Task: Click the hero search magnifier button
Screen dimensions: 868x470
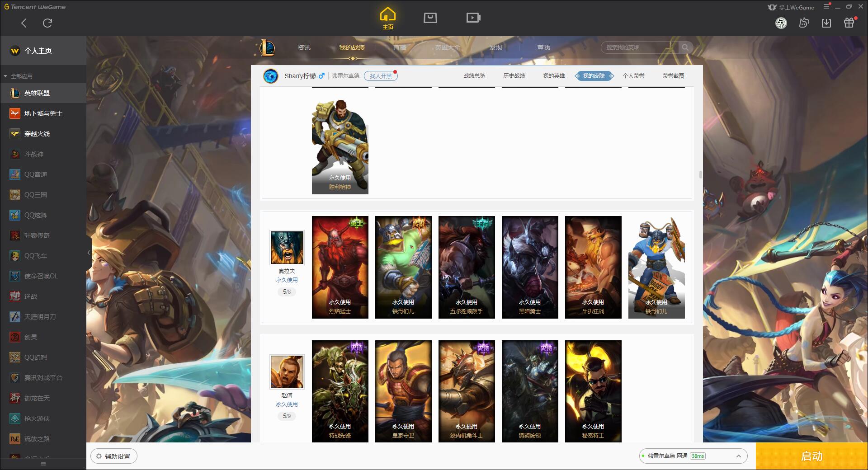Action: click(685, 47)
